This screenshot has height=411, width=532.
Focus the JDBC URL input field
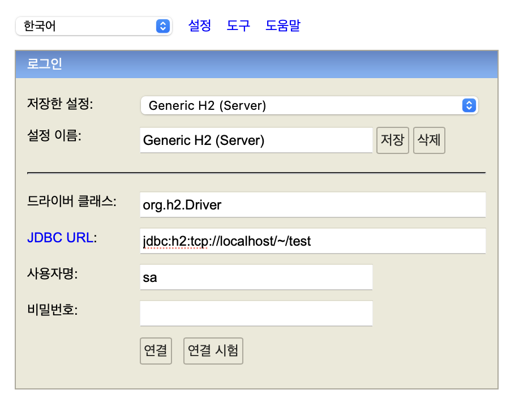313,241
